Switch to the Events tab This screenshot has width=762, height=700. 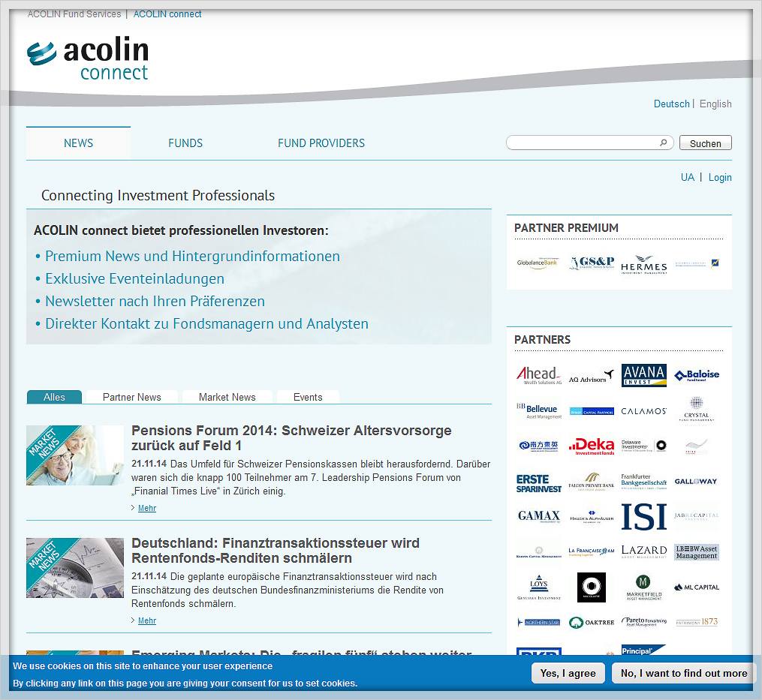tap(308, 397)
